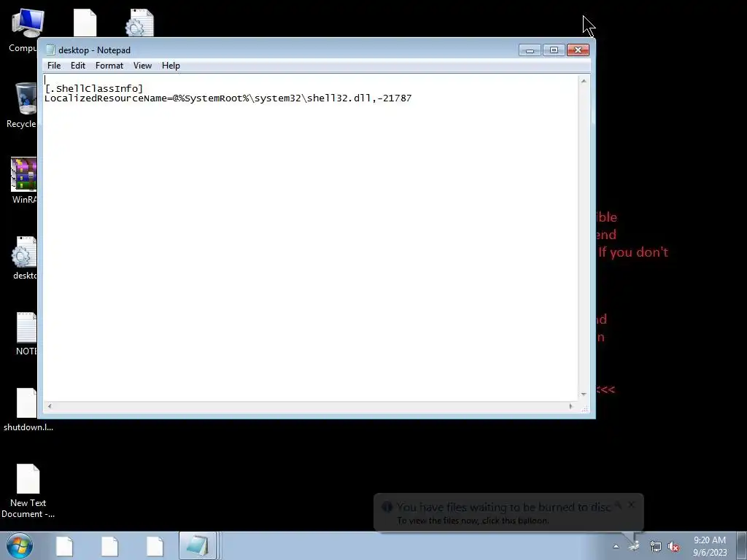Minimize the desktop - Notepad window

point(530,50)
